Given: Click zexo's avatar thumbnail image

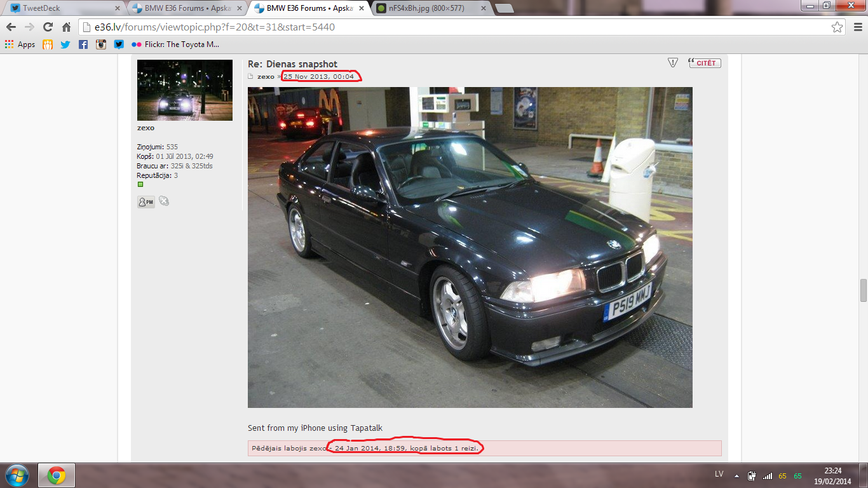Looking at the screenshot, I should [x=185, y=90].
